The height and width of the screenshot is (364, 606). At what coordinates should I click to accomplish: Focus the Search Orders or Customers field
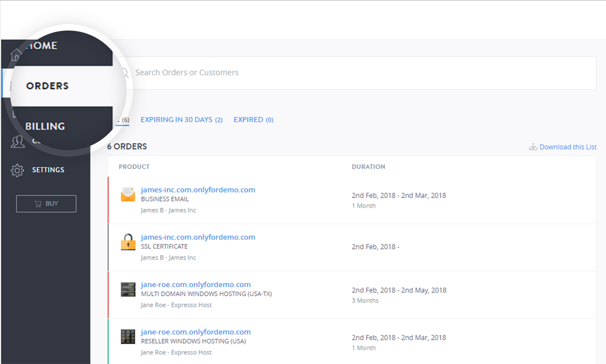(345, 72)
